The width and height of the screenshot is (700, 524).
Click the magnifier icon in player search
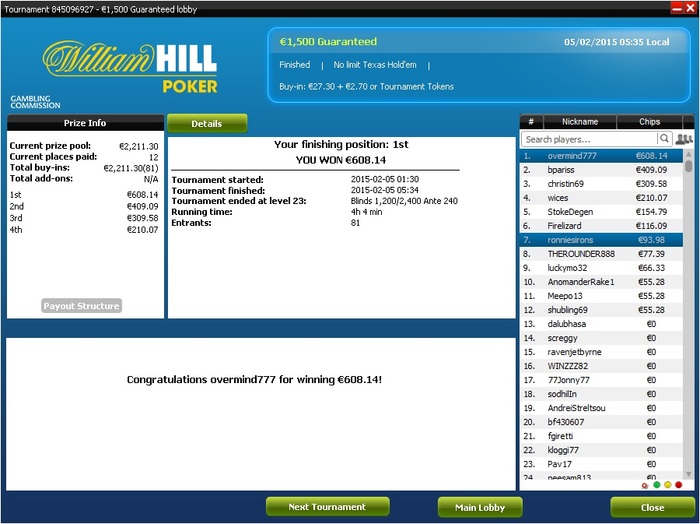pyautogui.click(x=664, y=139)
